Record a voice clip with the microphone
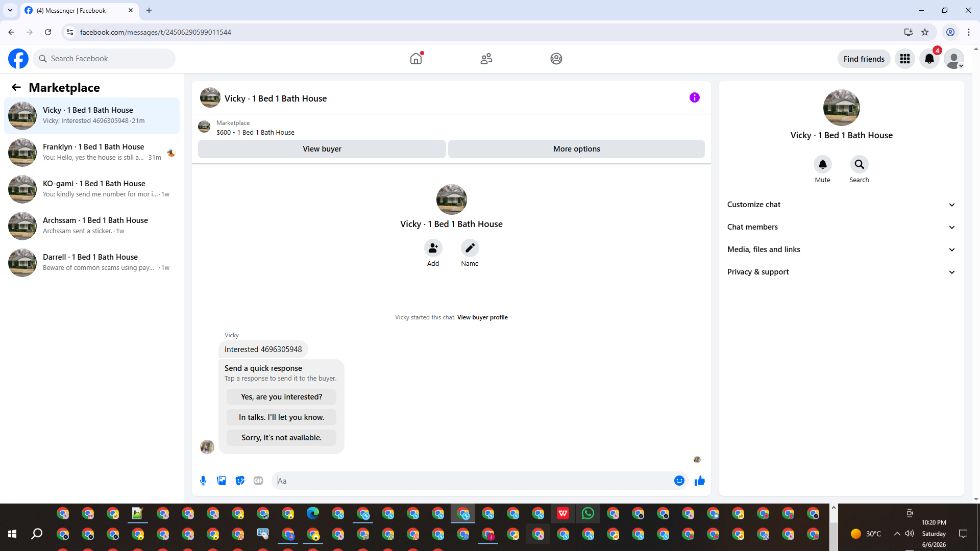This screenshot has width=980, height=551. pos(203,481)
